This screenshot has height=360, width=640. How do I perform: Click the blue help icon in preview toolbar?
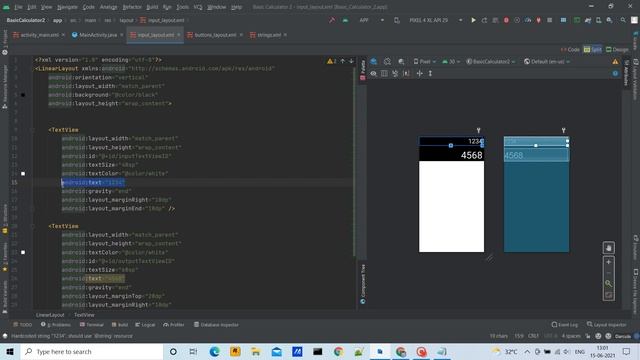point(615,73)
